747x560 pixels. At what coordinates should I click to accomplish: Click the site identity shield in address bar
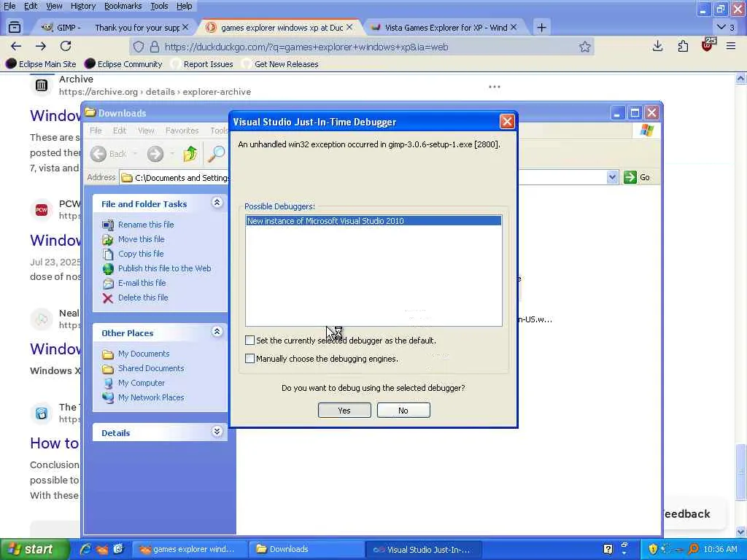[138, 47]
